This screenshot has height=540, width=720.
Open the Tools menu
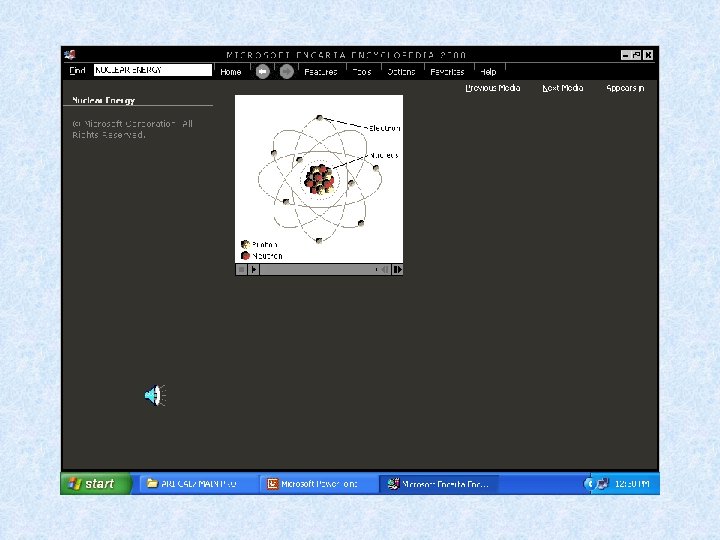tap(362, 72)
